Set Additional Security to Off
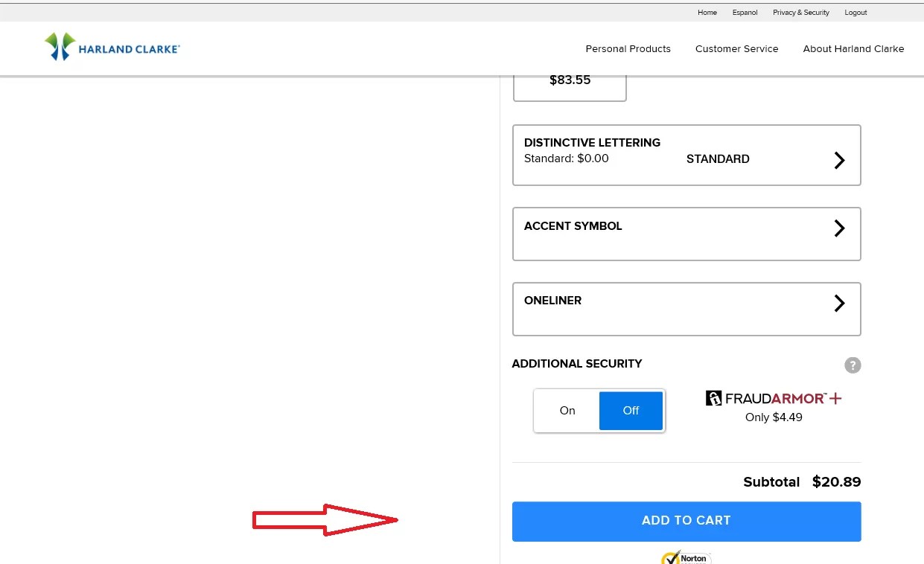This screenshot has width=924, height=564. (x=631, y=411)
